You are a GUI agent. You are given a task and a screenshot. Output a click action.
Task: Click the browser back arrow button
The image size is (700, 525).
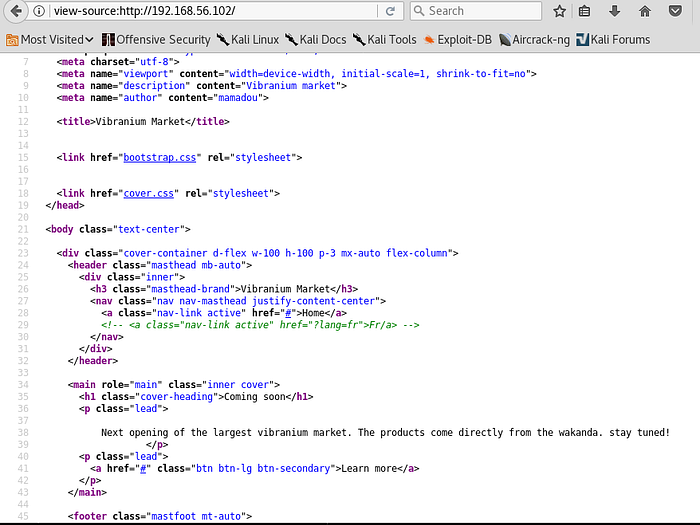point(14,11)
